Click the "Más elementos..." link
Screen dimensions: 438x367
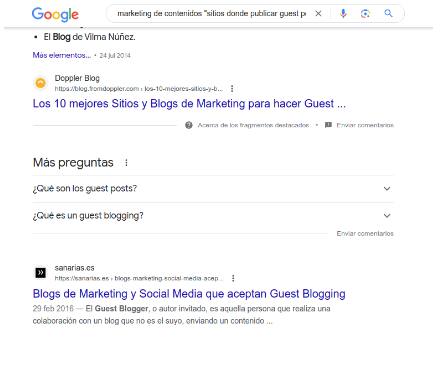62,55
